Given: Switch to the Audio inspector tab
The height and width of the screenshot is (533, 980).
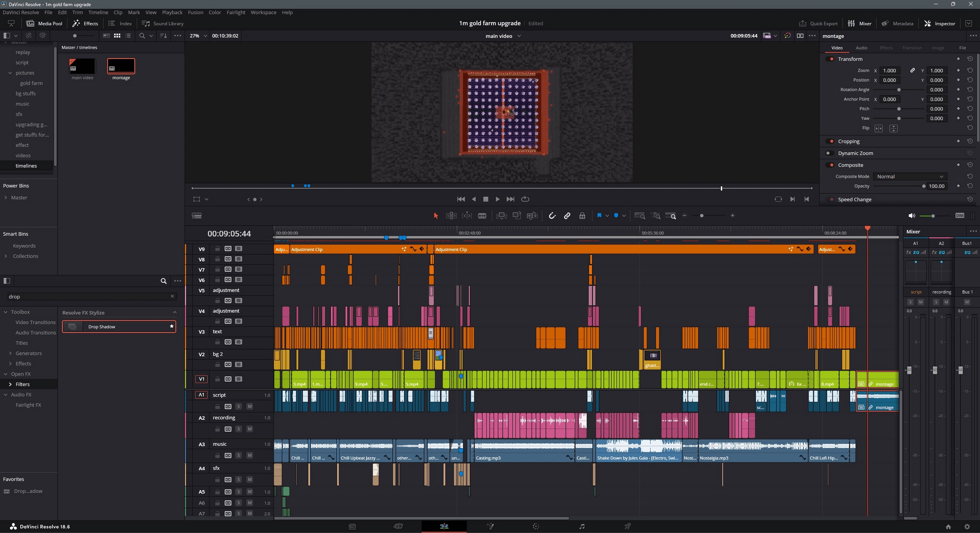Looking at the screenshot, I should coord(861,48).
